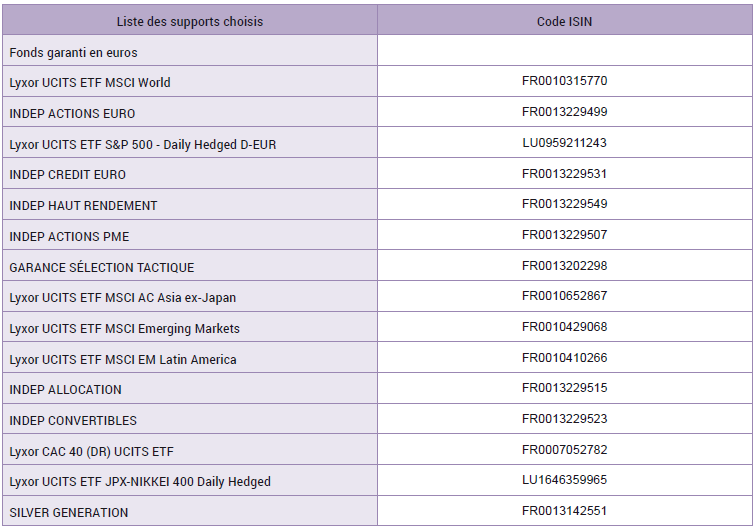This screenshot has height=527, width=755.
Task: Click Lyxor S&P 500 Daily Hedged D-EUR
Action: (143, 145)
